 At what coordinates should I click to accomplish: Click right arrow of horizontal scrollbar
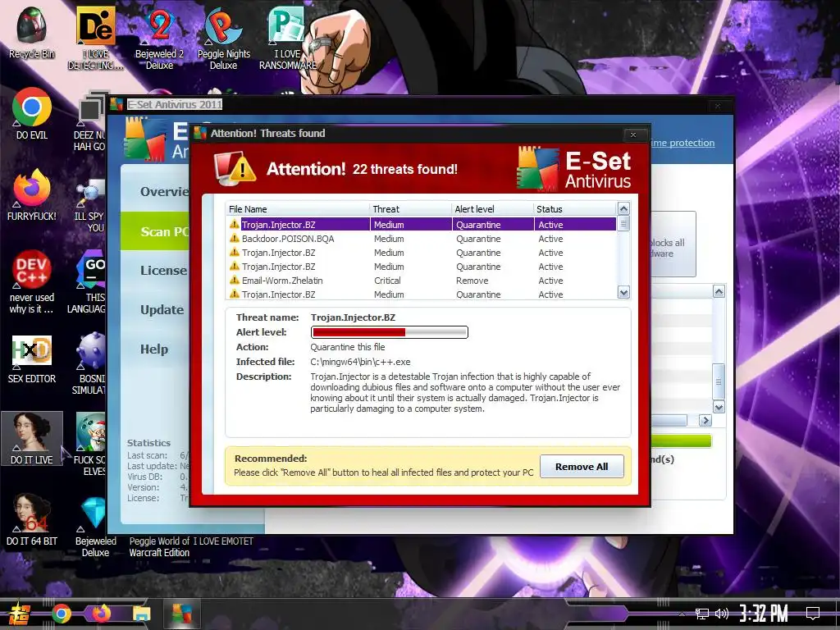point(705,421)
